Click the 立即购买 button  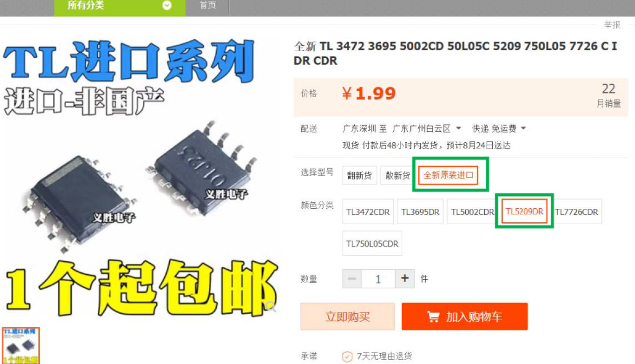point(348,316)
